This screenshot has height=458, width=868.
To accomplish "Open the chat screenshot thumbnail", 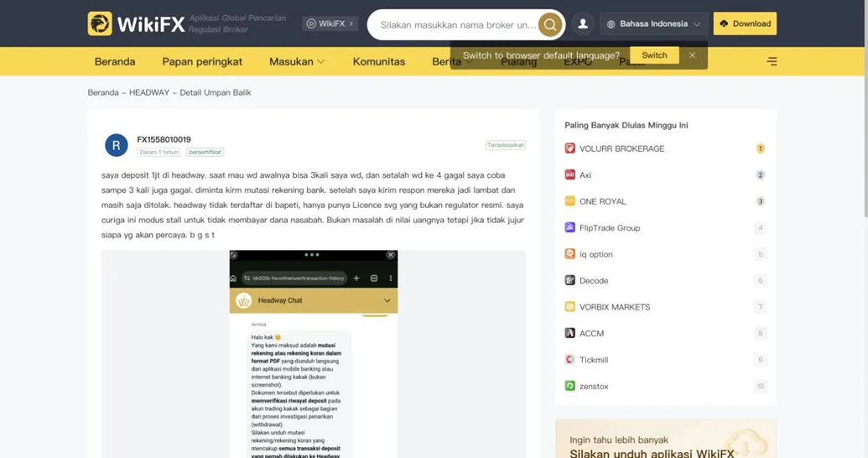I will pyautogui.click(x=314, y=355).
